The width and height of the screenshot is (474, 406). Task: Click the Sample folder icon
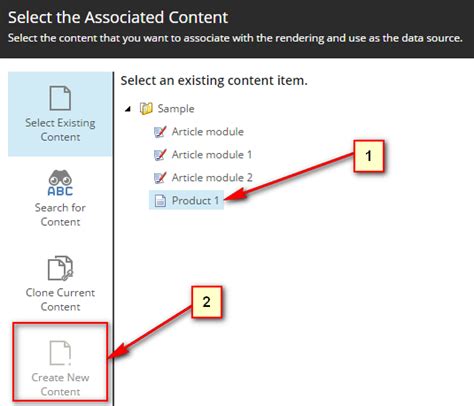tap(146, 109)
